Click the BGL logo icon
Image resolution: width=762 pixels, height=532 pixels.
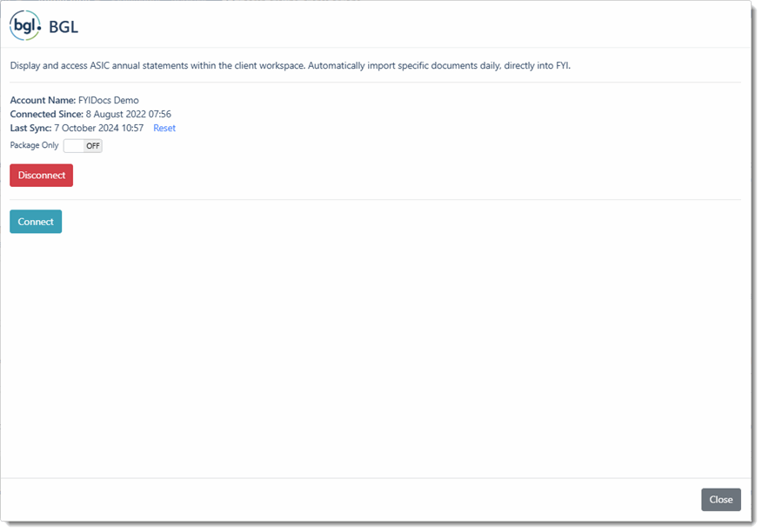pos(25,26)
